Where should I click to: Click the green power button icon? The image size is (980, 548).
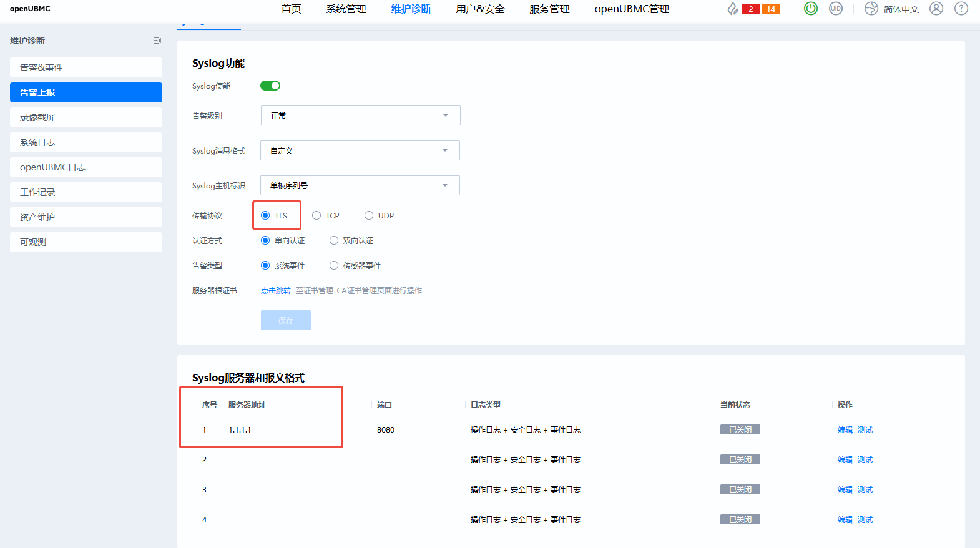click(x=811, y=9)
